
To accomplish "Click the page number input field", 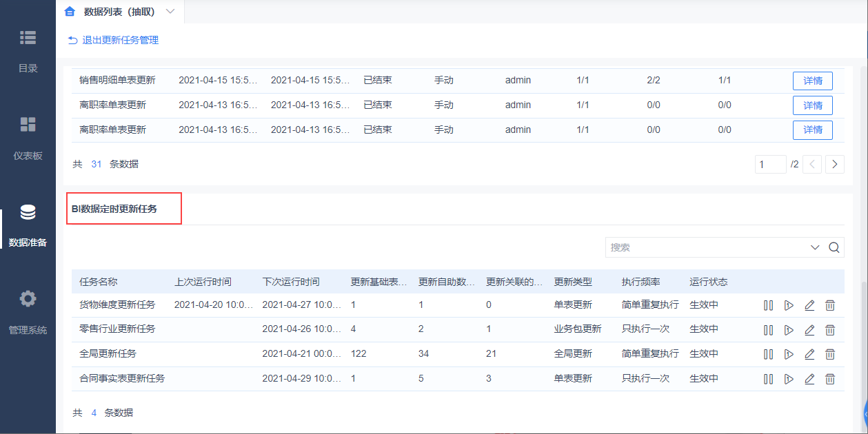I will (x=771, y=164).
